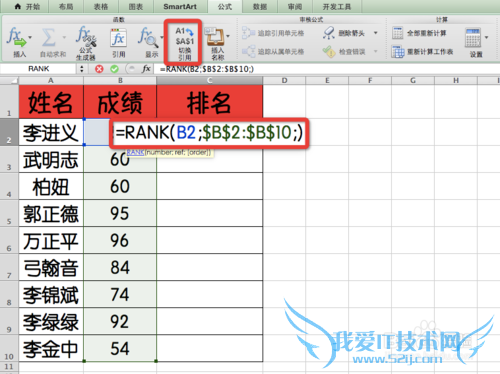Click the fx button in formula bar
Image resolution: width=500 pixels, height=374 pixels.
(x=146, y=69)
